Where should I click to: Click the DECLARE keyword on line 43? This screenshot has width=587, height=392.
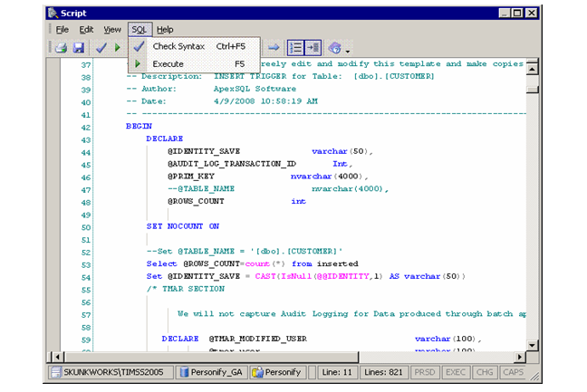[x=164, y=139]
